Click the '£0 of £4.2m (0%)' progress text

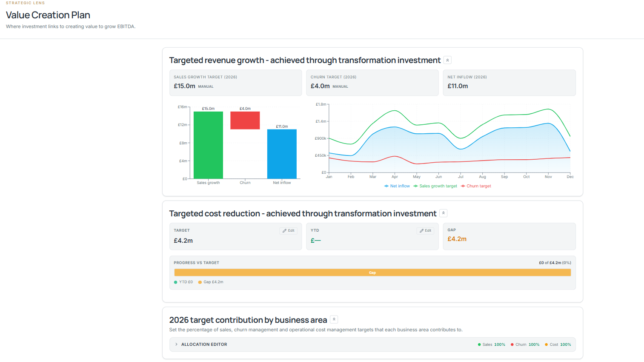(x=555, y=263)
